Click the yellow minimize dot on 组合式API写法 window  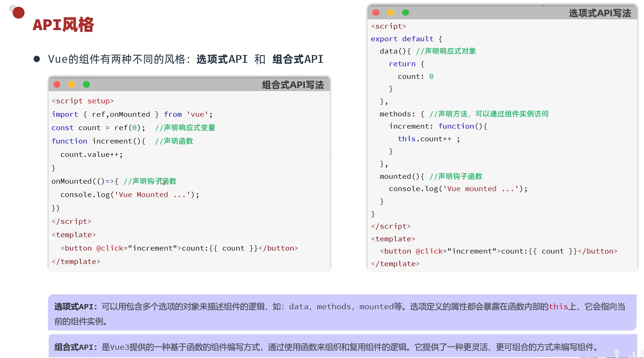[71, 84]
